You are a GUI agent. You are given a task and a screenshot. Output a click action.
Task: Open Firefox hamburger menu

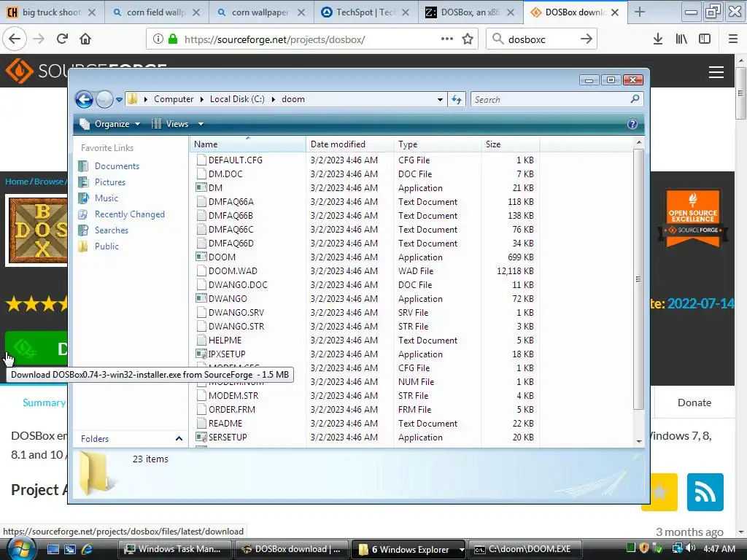coord(733,39)
